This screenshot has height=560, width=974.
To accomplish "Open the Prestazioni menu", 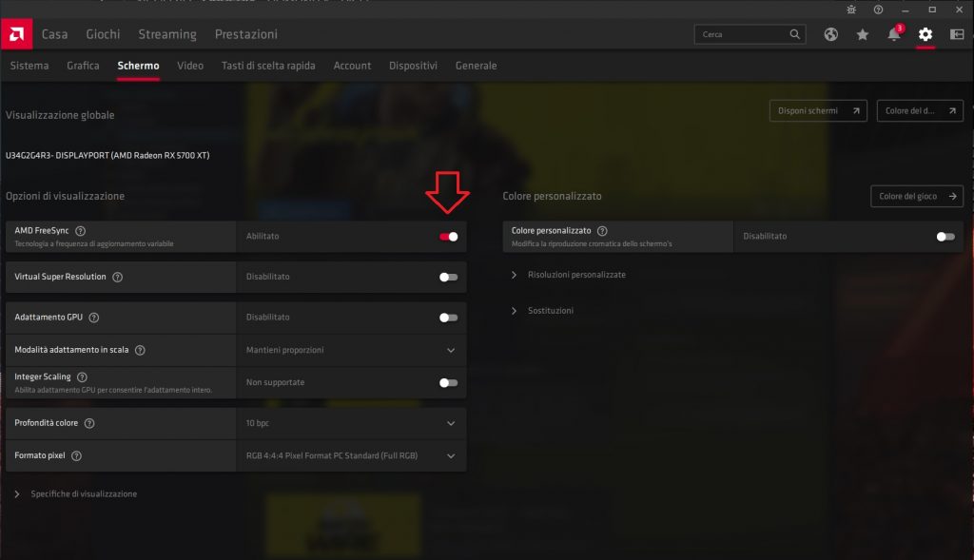I will click(x=246, y=34).
